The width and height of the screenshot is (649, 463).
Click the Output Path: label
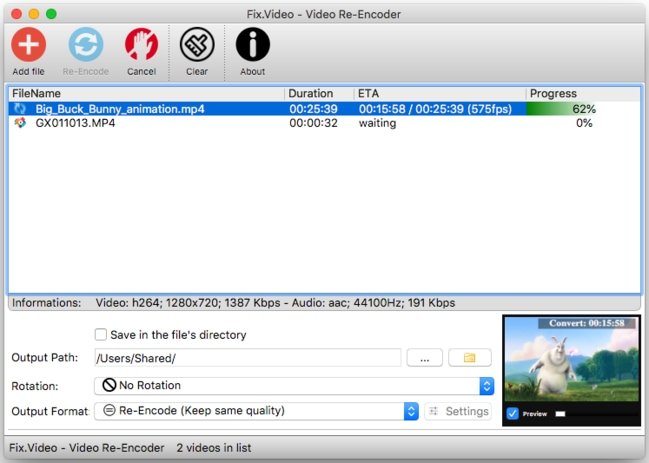pos(45,357)
